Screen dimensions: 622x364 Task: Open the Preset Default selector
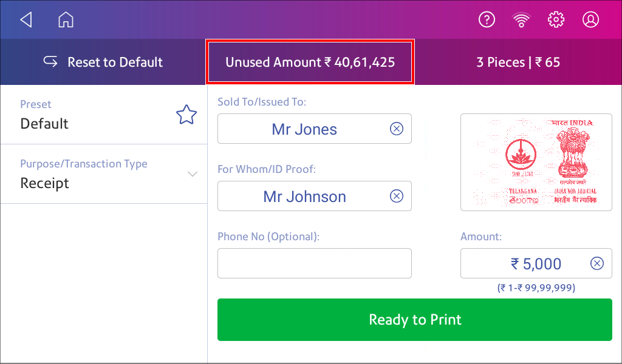[103, 115]
